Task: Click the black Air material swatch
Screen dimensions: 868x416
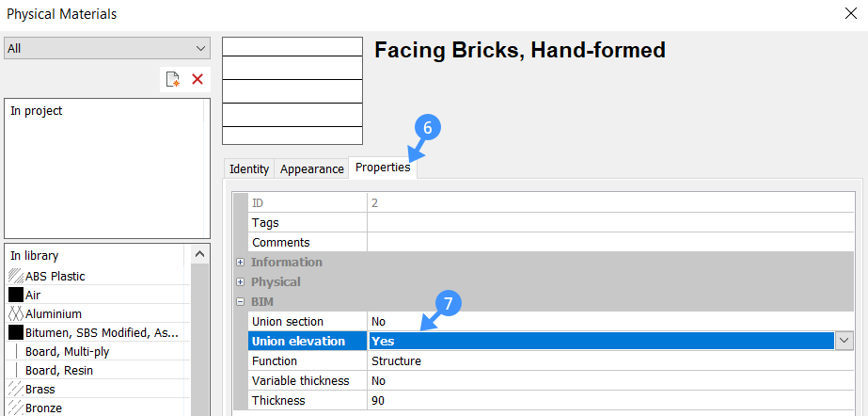Action: [16, 295]
